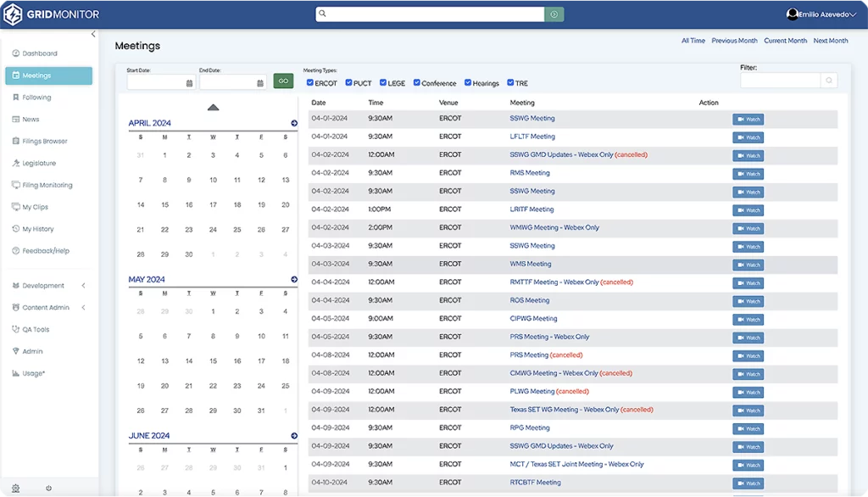Click the magnifier icon in search bar
Screen dimensions: 868x497
pyautogui.click(x=323, y=14)
